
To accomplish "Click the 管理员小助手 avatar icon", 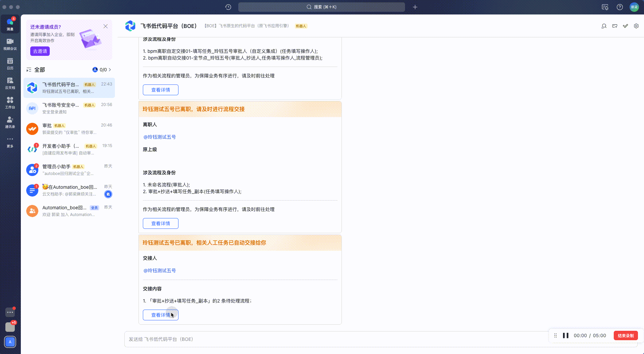I will 32,170.
